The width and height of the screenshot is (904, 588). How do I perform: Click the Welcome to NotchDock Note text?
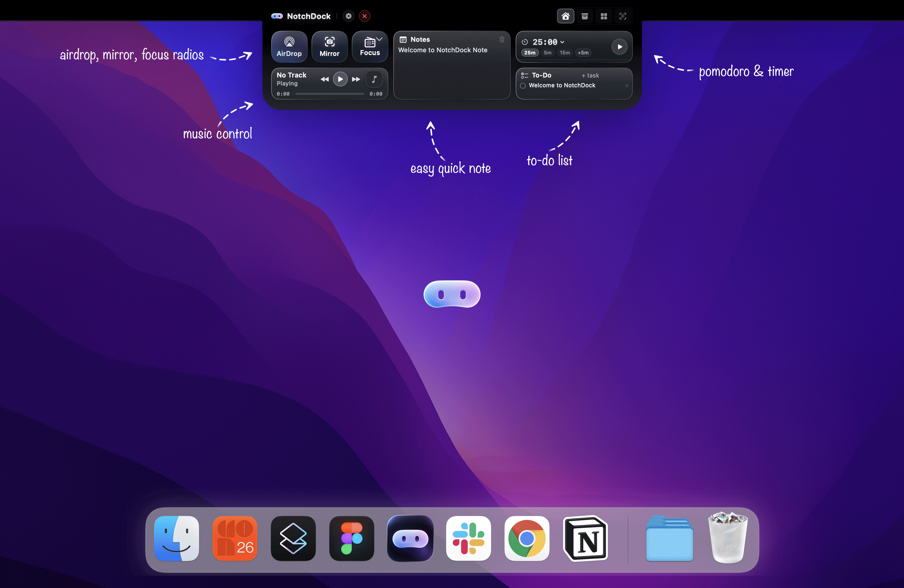pyautogui.click(x=442, y=50)
